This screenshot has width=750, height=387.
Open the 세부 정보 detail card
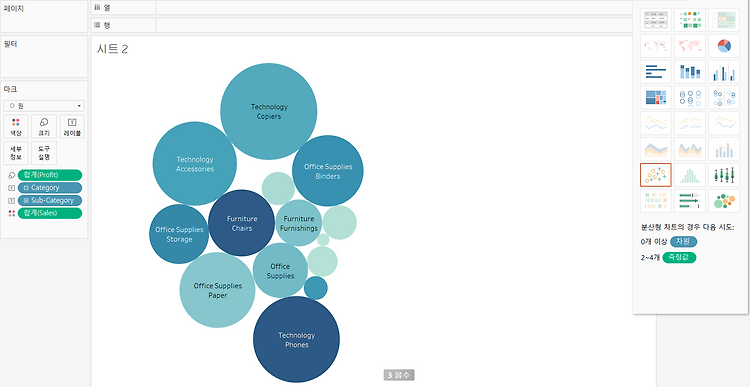pos(16,153)
